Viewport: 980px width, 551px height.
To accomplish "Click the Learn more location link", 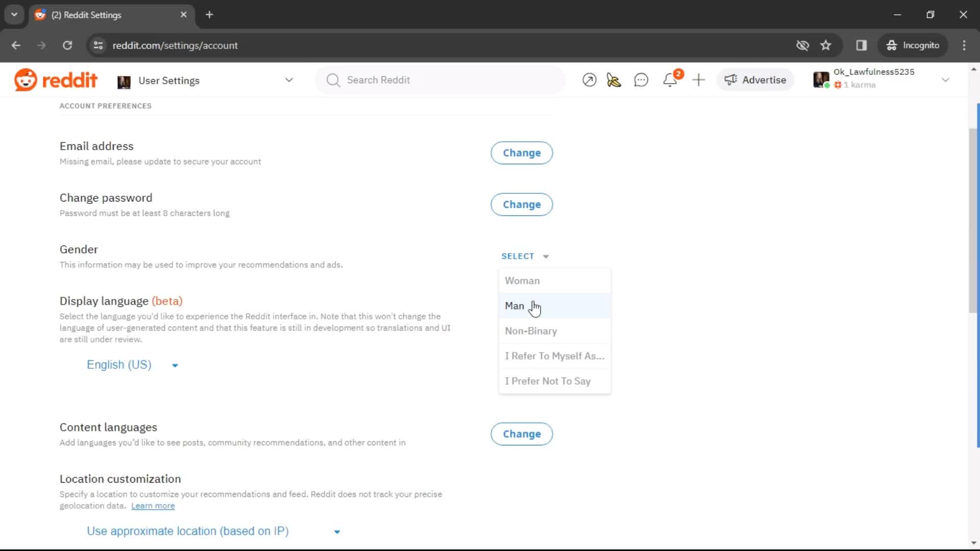I will point(153,505).
